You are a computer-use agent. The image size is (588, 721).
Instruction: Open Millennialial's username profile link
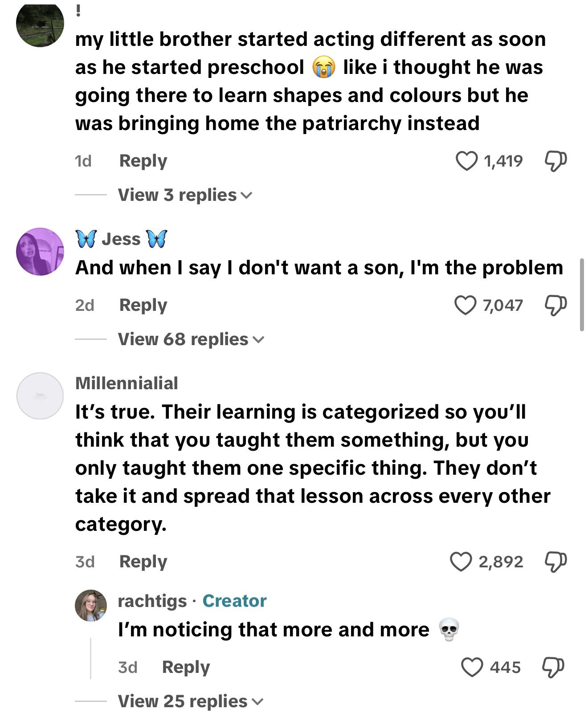click(x=127, y=383)
